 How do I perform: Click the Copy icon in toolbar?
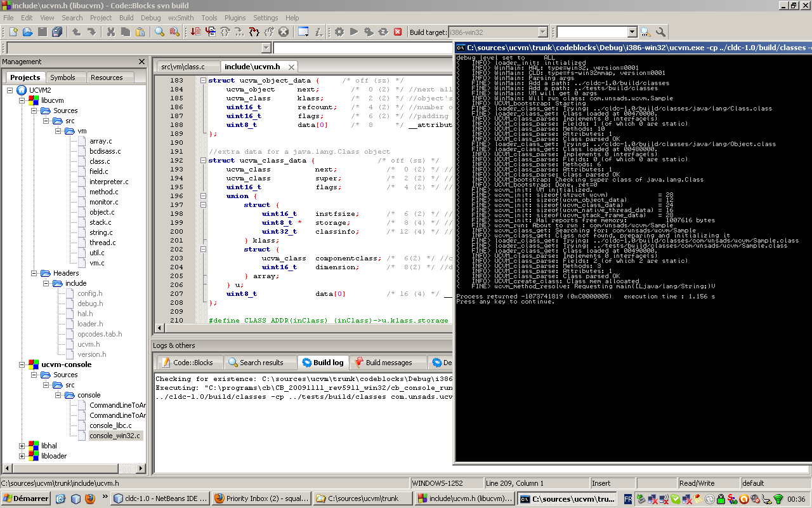(125, 32)
